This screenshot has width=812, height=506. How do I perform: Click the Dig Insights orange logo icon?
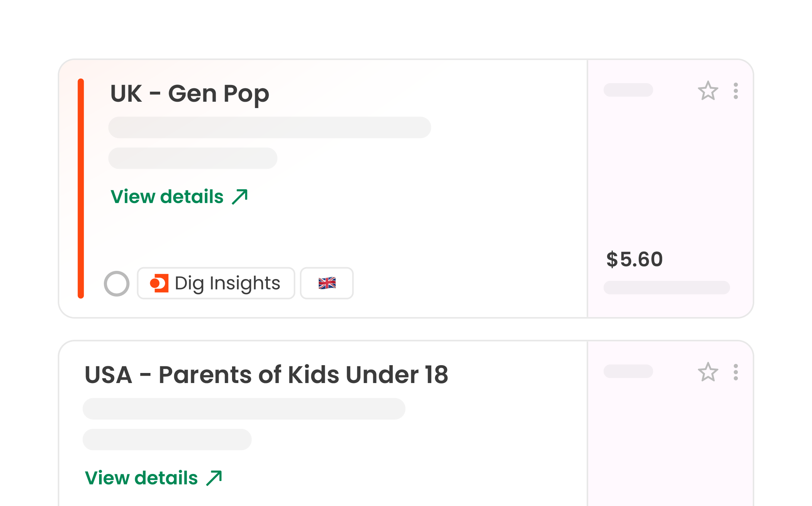(159, 283)
